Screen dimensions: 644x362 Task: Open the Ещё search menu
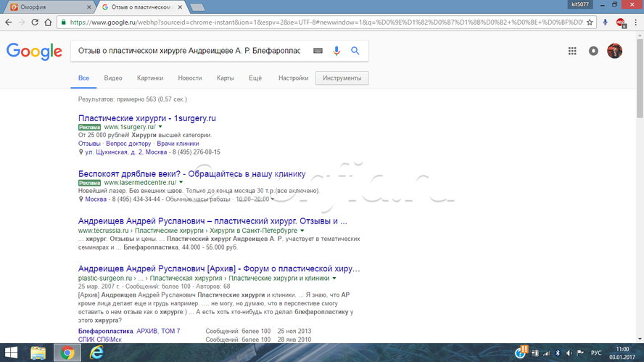tap(255, 78)
